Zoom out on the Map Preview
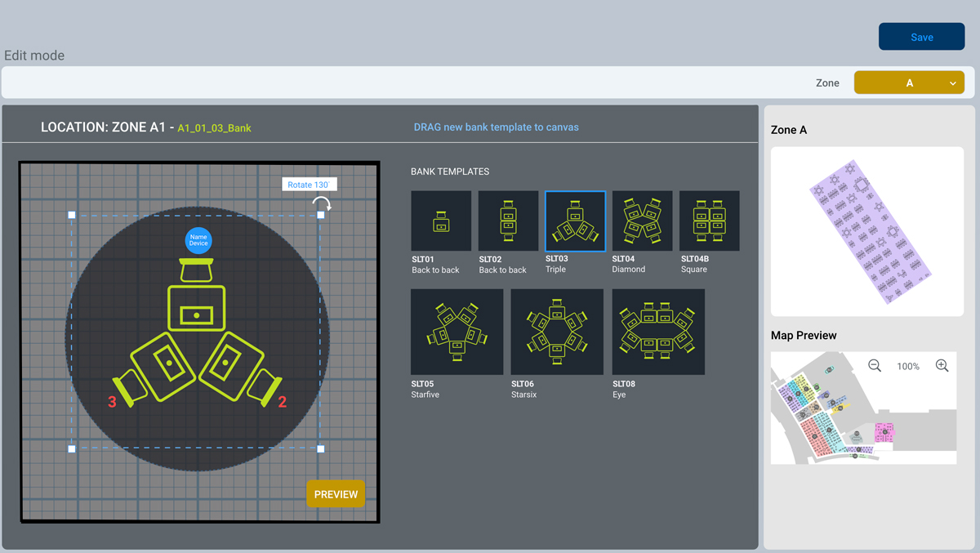The height and width of the screenshot is (553, 980). tap(875, 366)
